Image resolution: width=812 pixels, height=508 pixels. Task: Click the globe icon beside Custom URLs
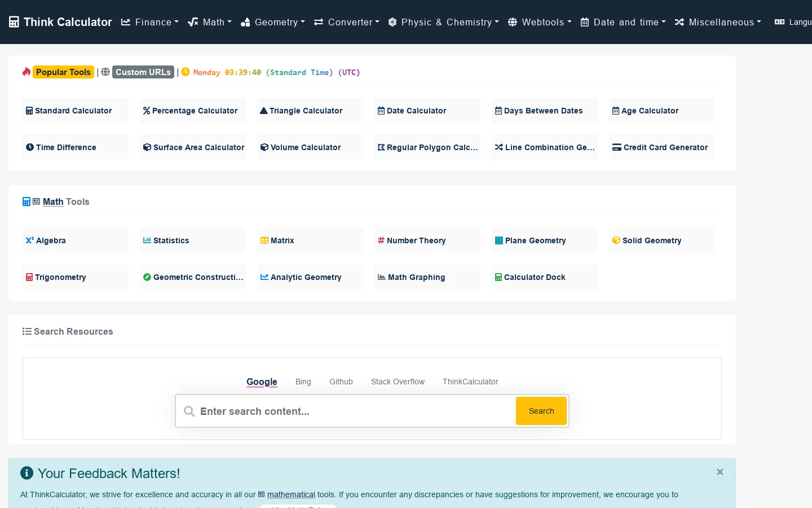105,72
